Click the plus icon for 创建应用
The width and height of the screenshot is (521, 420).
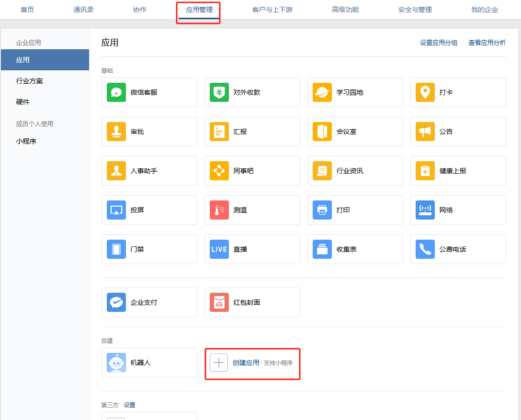pos(219,363)
